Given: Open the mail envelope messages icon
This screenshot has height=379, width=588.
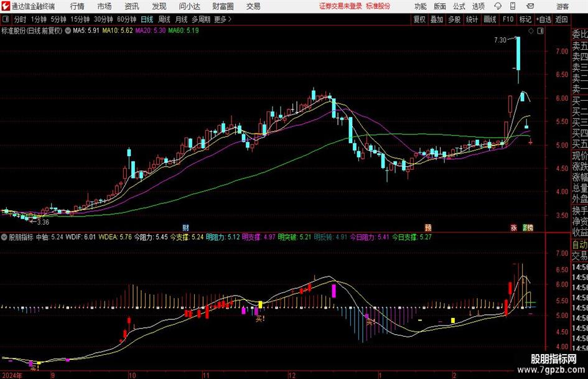Looking at the screenshot, I should pyautogui.click(x=530, y=6).
